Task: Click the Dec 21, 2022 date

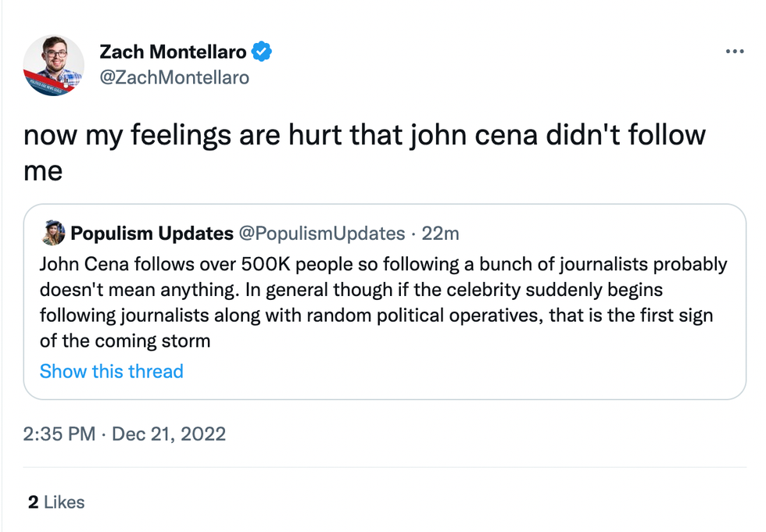Action: (169, 434)
